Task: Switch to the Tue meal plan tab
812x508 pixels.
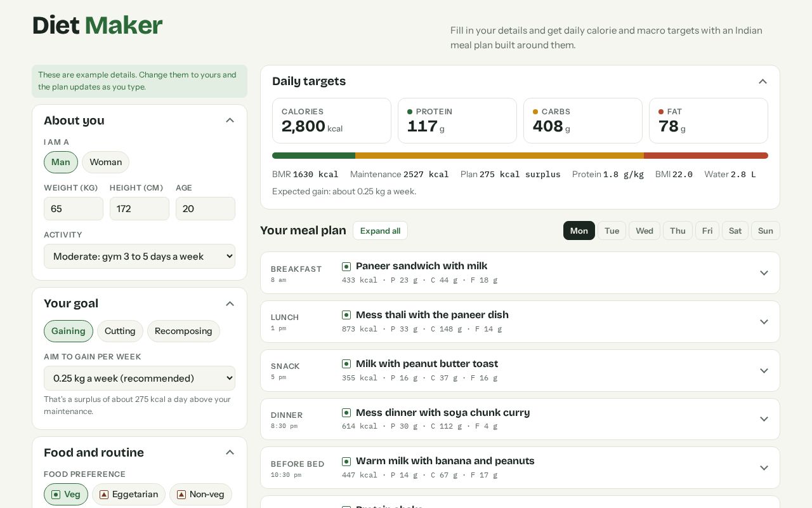Action: click(x=612, y=231)
